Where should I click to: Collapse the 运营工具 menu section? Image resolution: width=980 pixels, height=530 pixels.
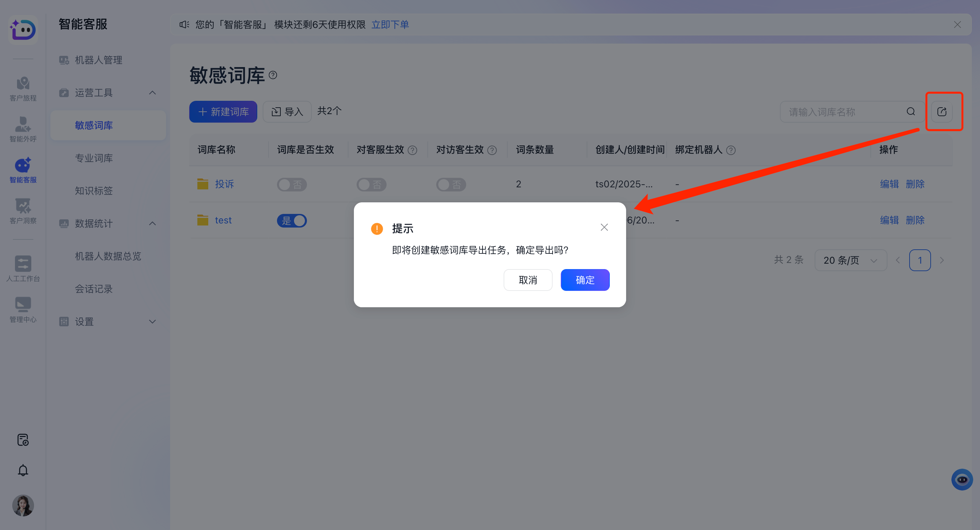[x=152, y=93]
